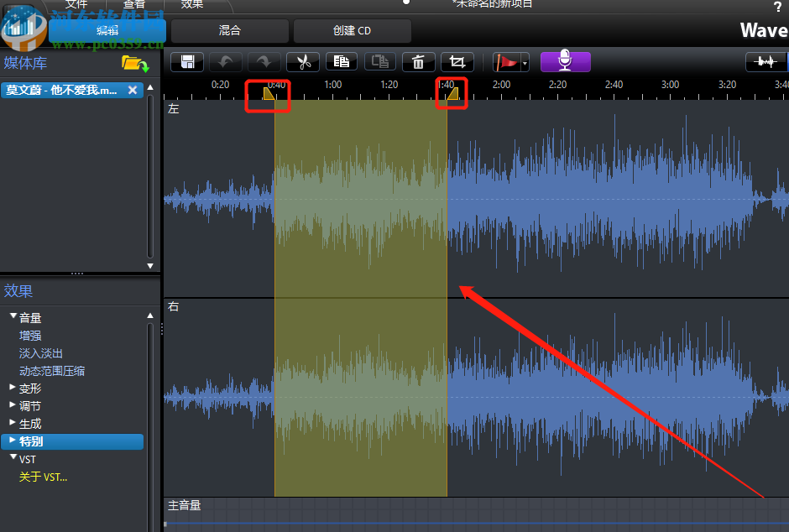Click the Copy icon in toolbar
Screen dimensions: 789x532
tap(341, 62)
